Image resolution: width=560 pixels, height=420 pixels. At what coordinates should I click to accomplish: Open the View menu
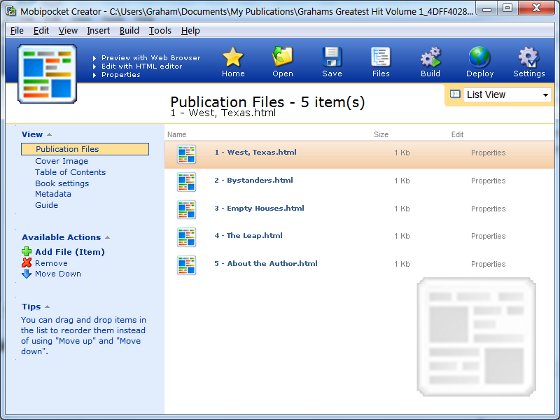click(68, 31)
